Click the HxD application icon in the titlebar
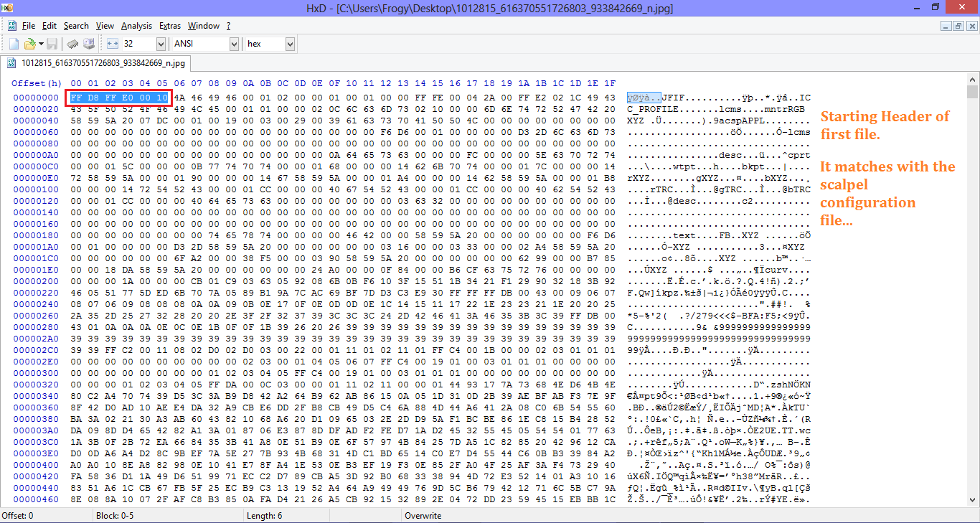Image resolution: width=980 pixels, height=523 pixels. (x=7, y=7)
